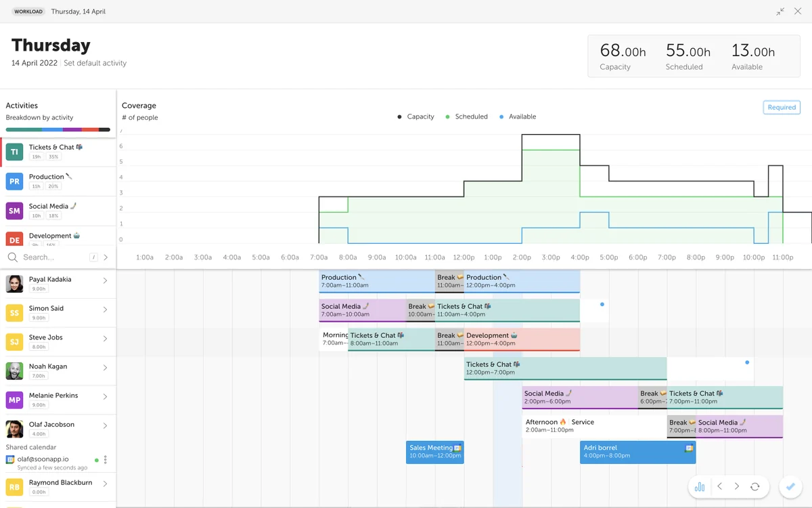Image resolution: width=812 pixels, height=508 pixels.
Task: Click the search magnifier icon
Action: (13, 257)
